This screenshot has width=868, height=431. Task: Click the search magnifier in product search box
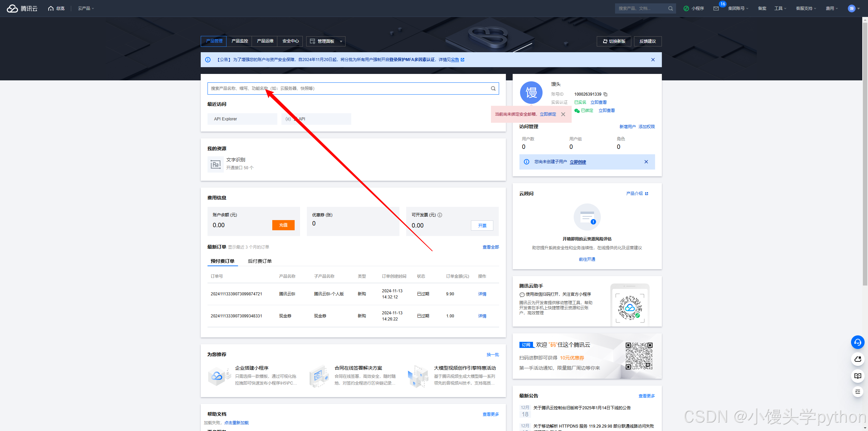point(493,89)
